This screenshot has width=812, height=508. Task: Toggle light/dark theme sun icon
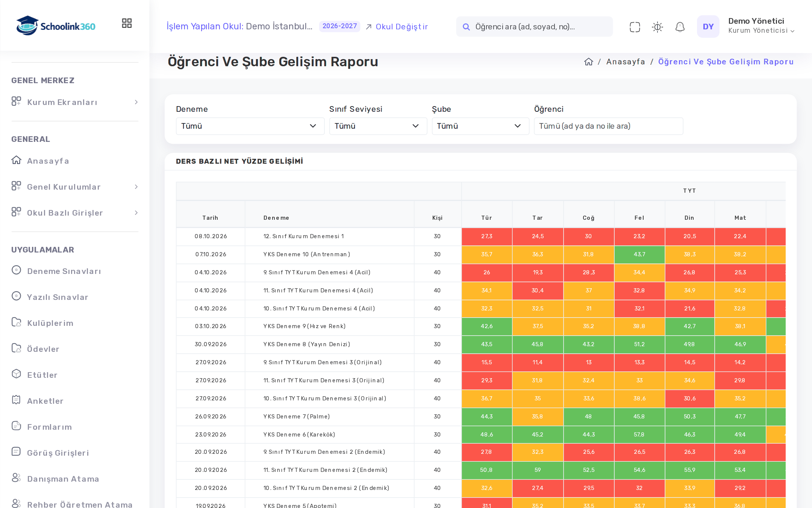tap(657, 27)
